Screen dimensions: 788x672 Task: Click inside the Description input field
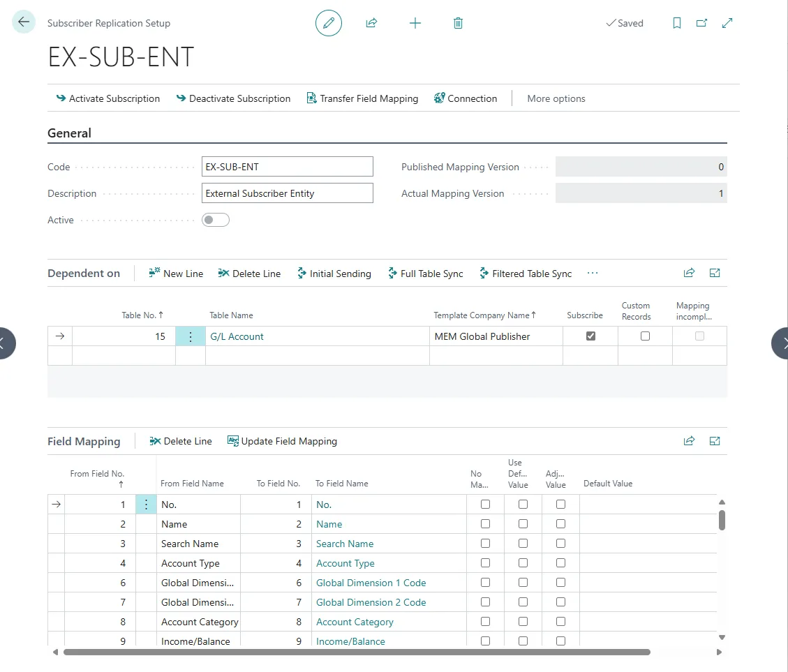[287, 193]
